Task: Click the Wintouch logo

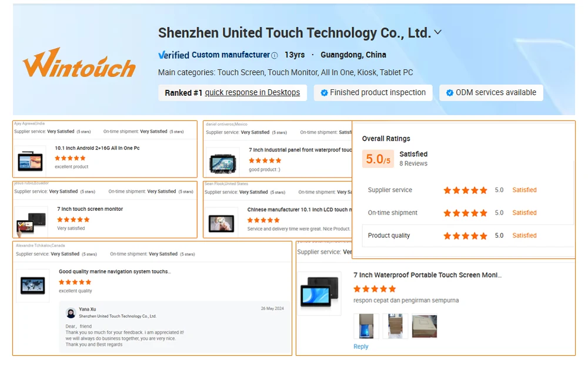Action: coord(79,62)
